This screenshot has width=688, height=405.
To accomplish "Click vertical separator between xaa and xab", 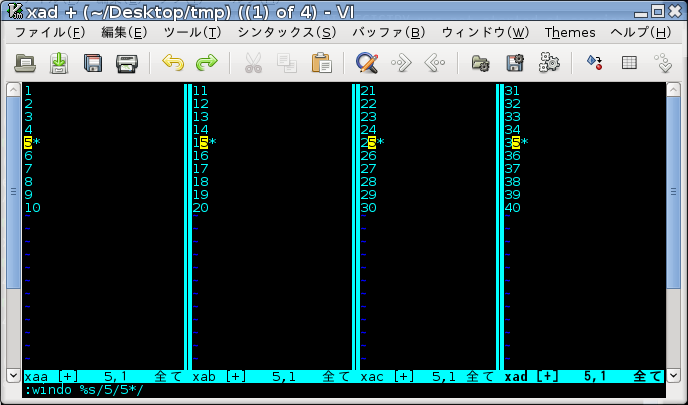I will pos(188,226).
